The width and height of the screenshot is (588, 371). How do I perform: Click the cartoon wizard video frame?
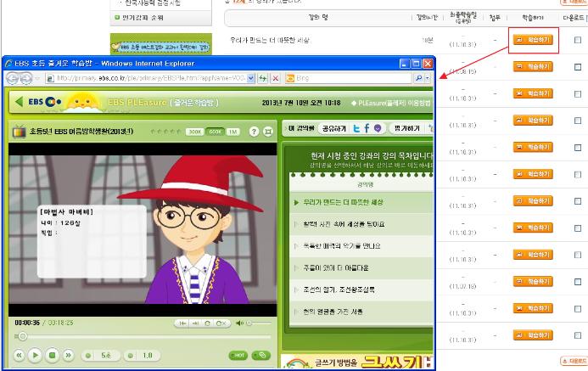tap(143, 229)
